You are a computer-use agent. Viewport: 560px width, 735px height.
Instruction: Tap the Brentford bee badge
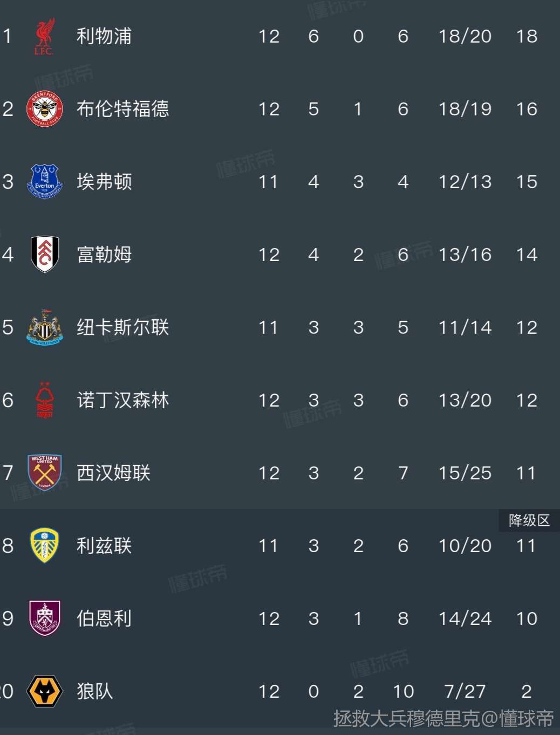pyautogui.click(x=44, y=109)
